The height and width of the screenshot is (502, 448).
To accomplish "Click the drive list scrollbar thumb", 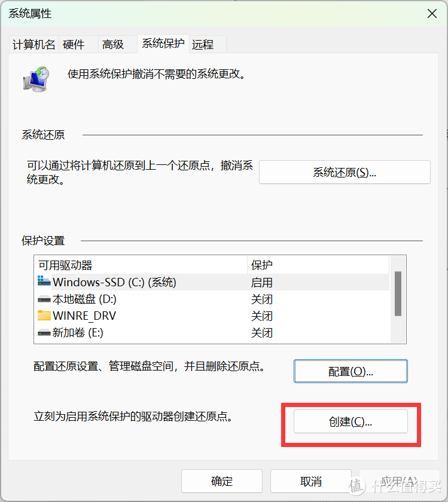I will coord(398,293).
